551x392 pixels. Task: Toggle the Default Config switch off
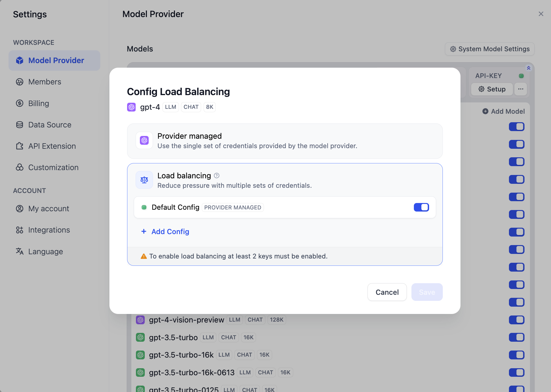[x=421, y=207]
